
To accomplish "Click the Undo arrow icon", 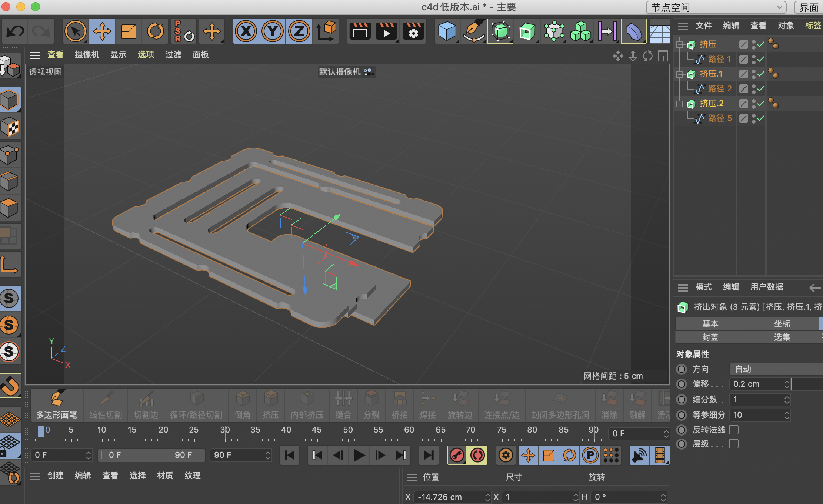I will pos(15,31).
